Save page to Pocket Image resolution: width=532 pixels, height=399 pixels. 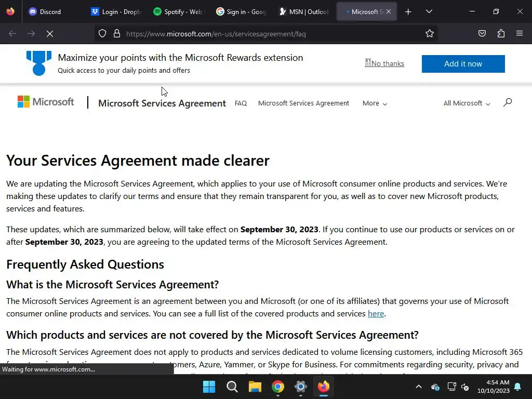[x=482, y=34]
